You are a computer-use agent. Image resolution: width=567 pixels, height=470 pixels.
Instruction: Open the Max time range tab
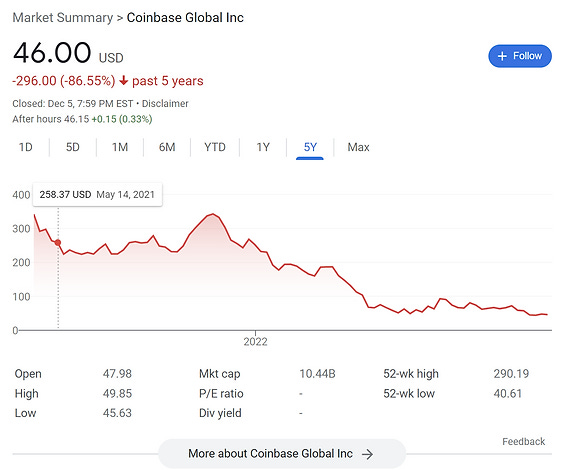pyautogui.click(x=358, y=147)
